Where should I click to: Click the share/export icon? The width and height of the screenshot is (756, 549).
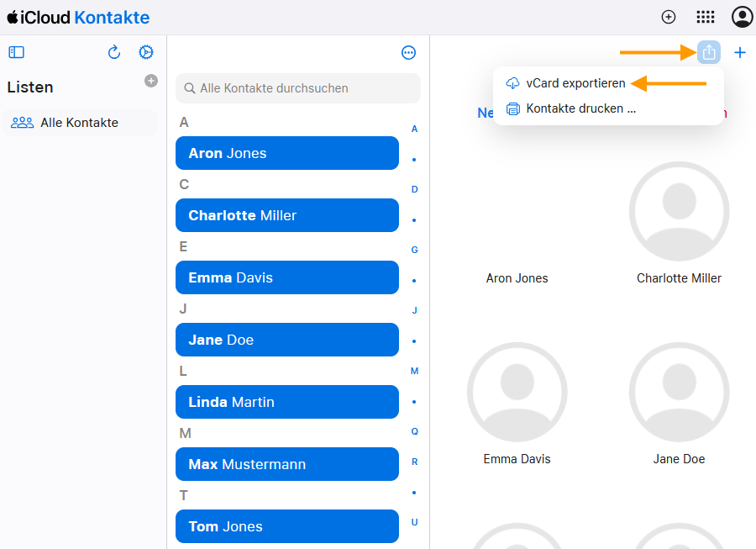point(709,52)
